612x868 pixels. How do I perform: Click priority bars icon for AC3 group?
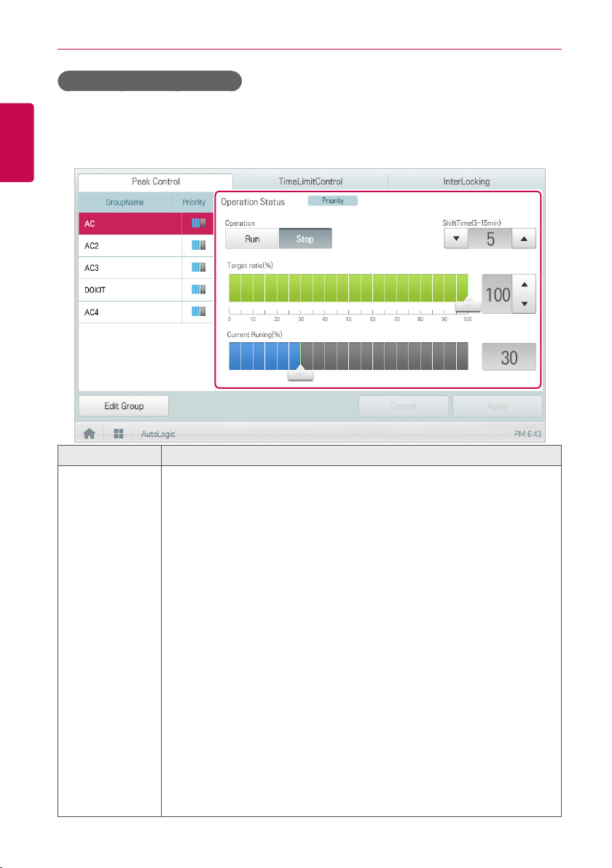(198, 267)
